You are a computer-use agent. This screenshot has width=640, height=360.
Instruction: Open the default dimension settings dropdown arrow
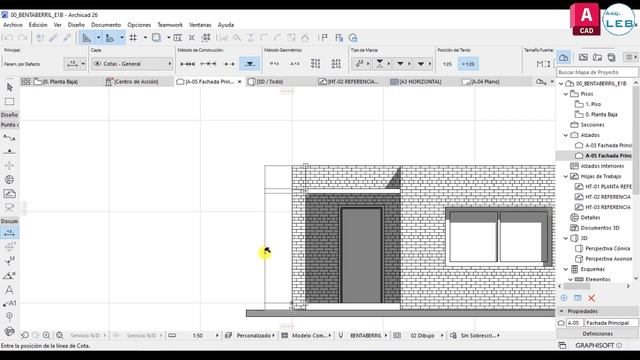(83, 64)
